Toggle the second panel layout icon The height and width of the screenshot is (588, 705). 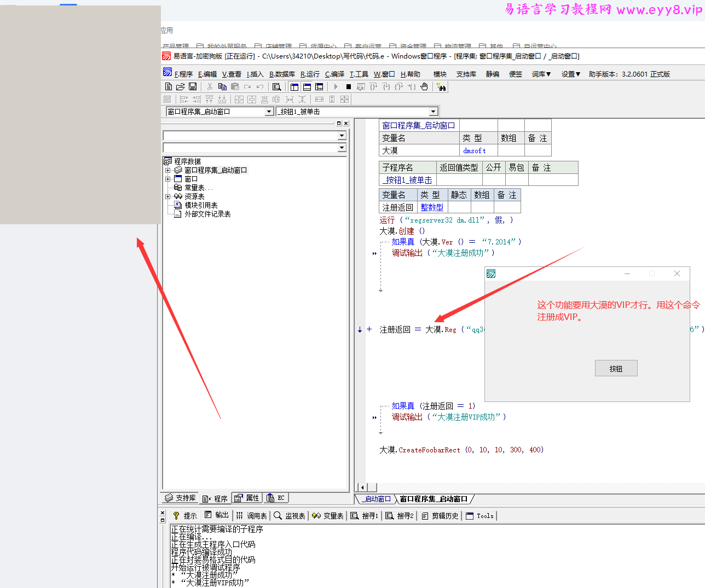click(307, 86)
